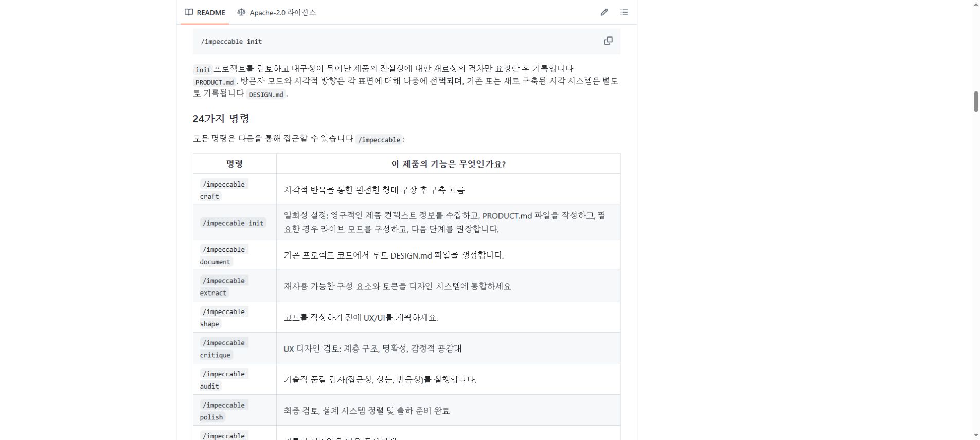The image size is (980, 440).
Task: Open the README outline list icon
Action: (624, 12)
